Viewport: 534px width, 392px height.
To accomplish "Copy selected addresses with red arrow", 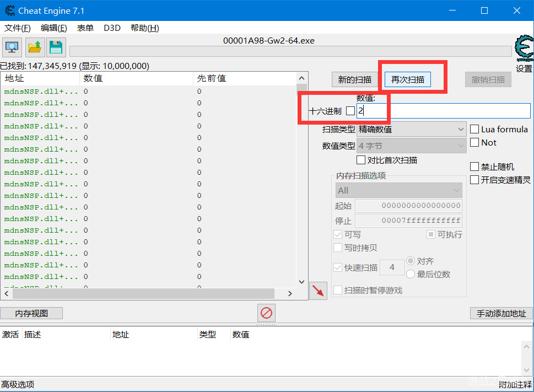I will click(318, 291).
